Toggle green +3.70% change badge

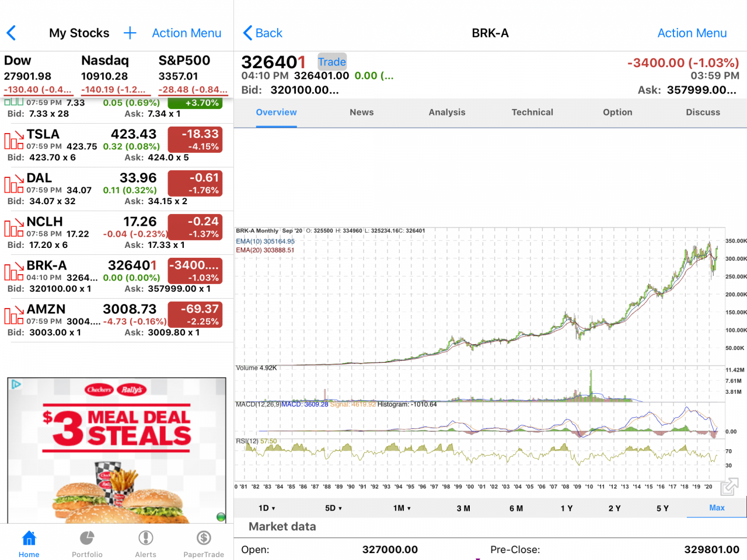195,103
